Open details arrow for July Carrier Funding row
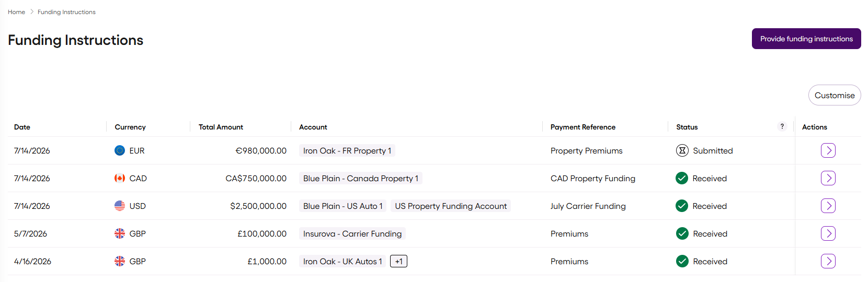Image resolution: width=868 pixels, height=282 pixels. pyautogui.click(x=828, y=206)
